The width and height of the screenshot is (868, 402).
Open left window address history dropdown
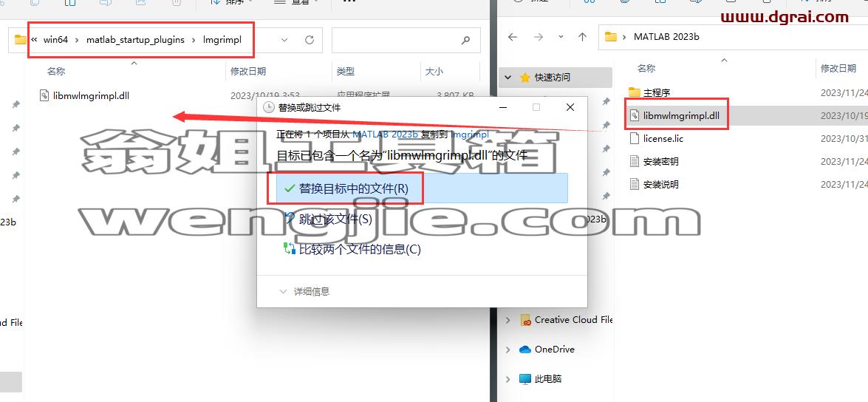[284, 40]
